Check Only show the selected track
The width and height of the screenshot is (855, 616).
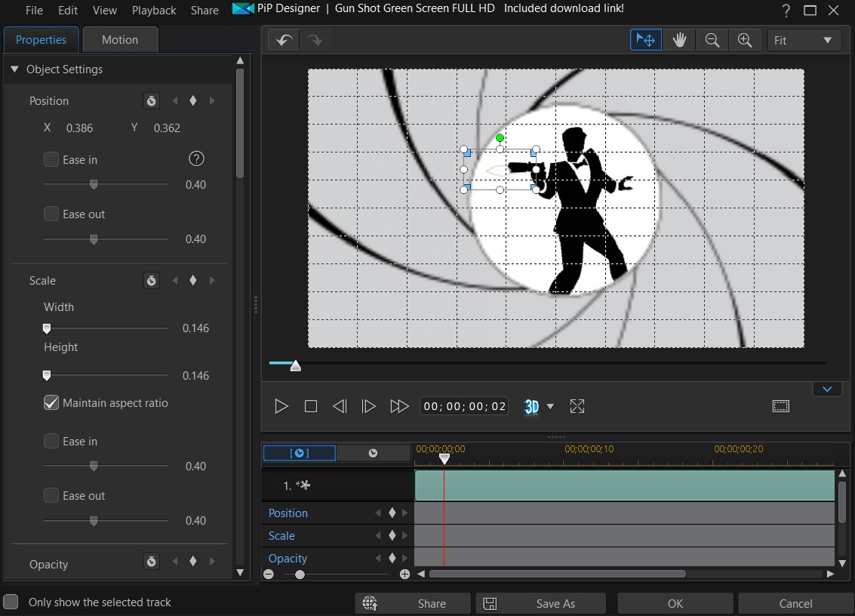pyautogui.click(x=11, y=602)
